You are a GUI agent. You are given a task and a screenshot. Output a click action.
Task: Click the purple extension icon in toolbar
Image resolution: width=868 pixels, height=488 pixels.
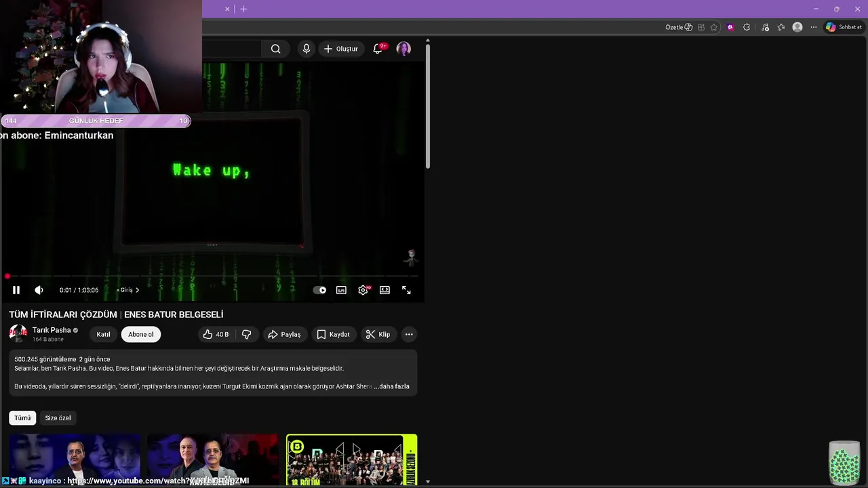(x=730, y=27)
